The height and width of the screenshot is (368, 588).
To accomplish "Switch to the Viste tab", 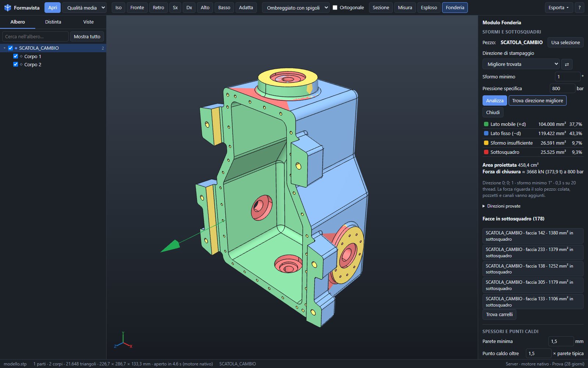I will tap(88, 22).
